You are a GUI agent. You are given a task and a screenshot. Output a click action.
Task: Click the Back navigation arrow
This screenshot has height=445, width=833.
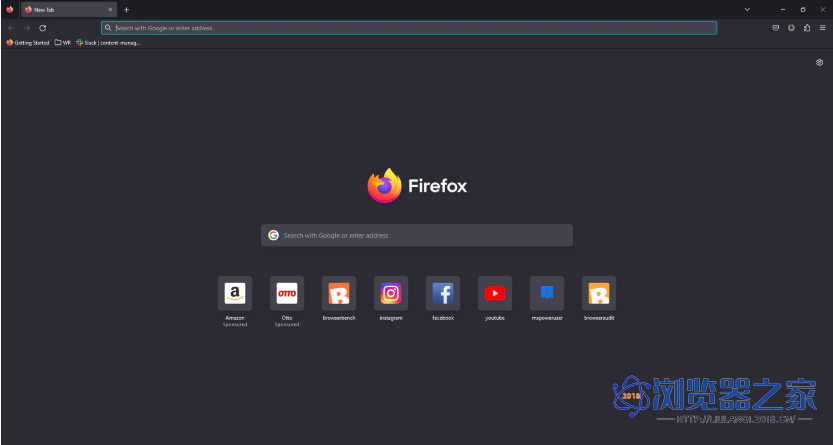tap(11, 28)
